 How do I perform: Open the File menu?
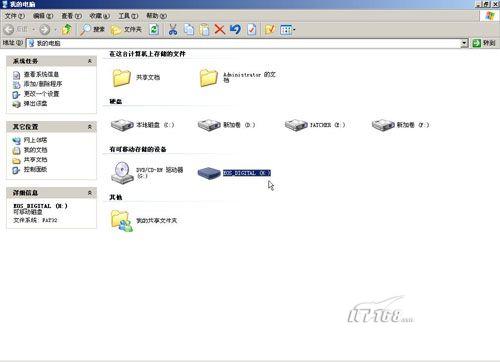14,16
